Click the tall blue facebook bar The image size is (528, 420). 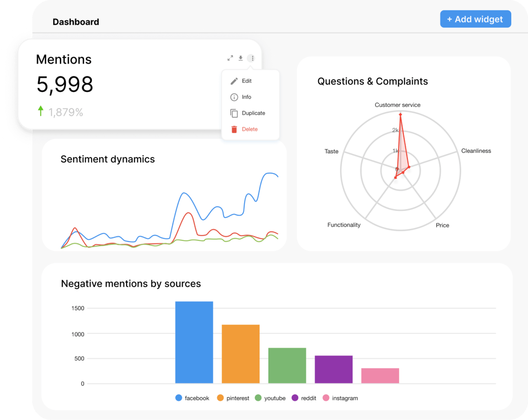point(194,342)
